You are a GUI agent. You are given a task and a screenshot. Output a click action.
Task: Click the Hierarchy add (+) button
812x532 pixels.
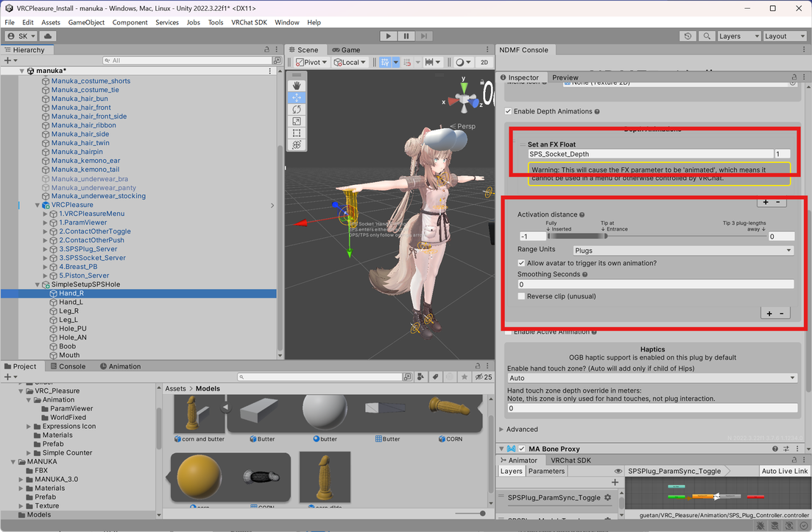click(x=7, y=60)
